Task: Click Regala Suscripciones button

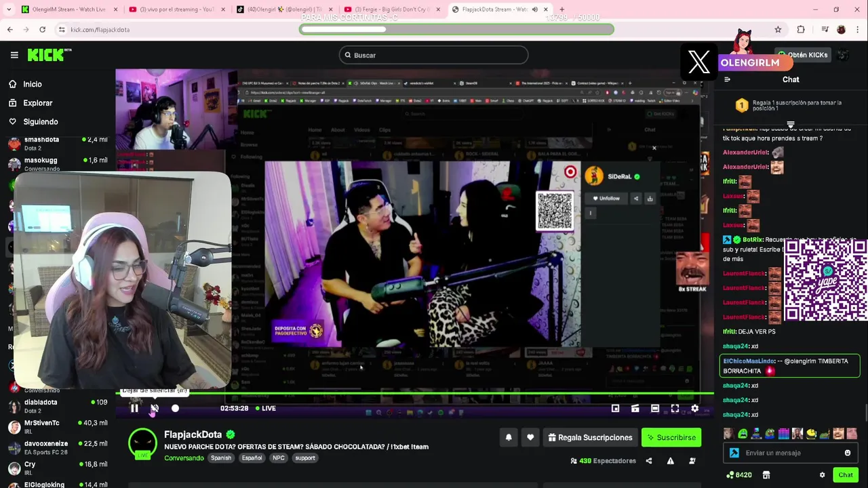Action: point(590,437)
